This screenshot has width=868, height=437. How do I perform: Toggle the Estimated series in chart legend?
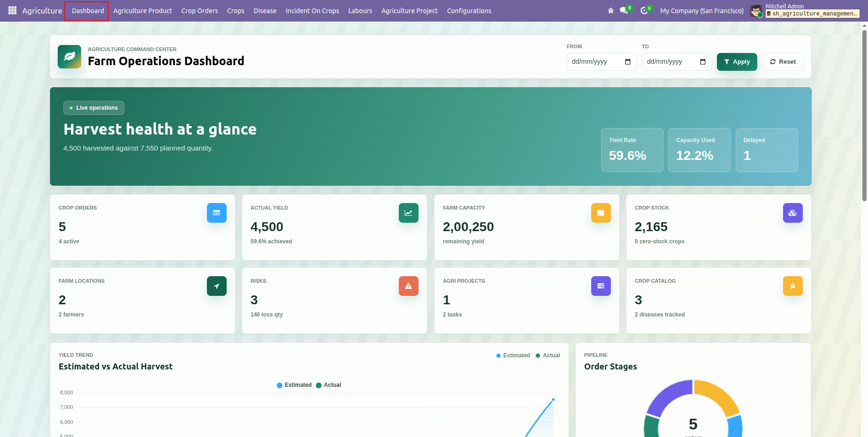[294, 385]
